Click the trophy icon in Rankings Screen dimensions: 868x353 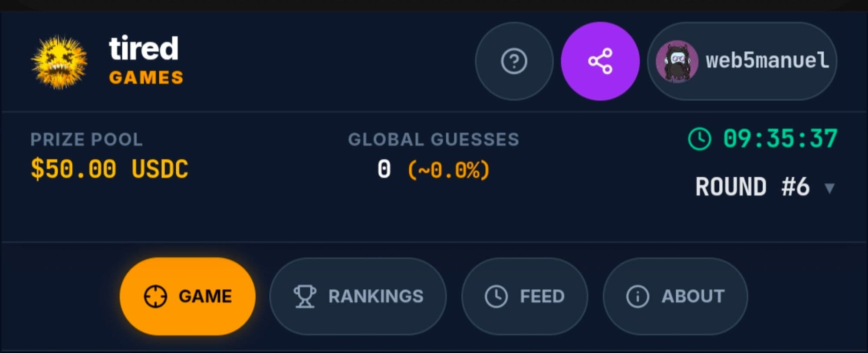pos(305,297)
